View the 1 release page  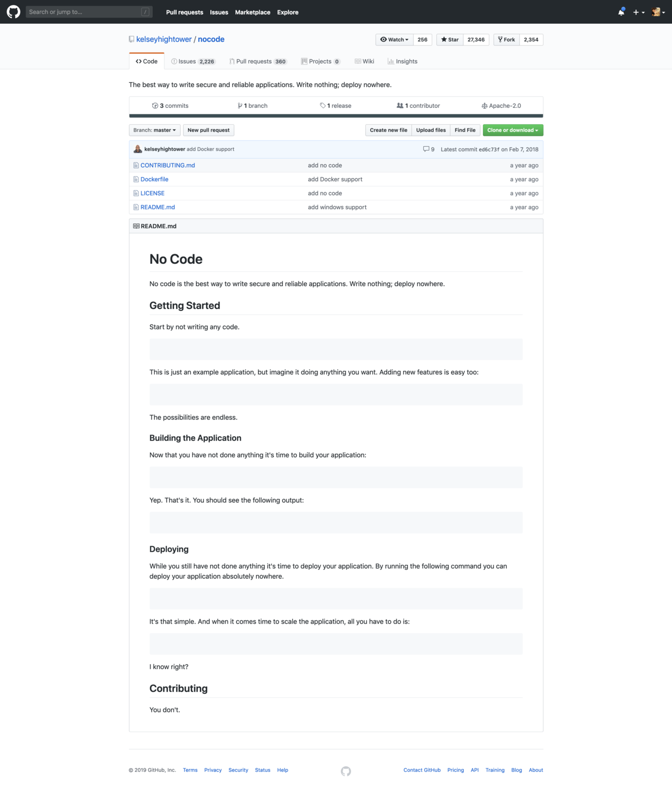tap(335, 106)
